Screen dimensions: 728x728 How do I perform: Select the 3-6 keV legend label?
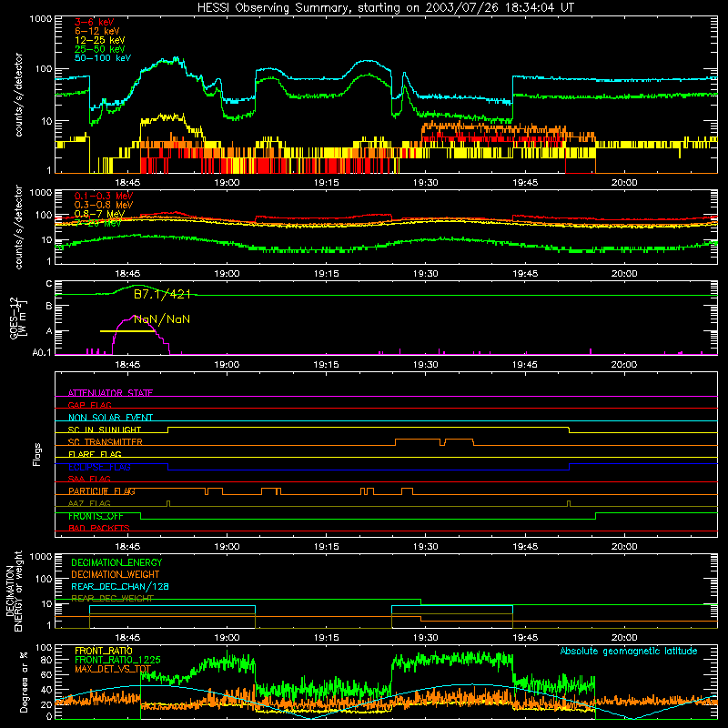click(x=95, y=22)
